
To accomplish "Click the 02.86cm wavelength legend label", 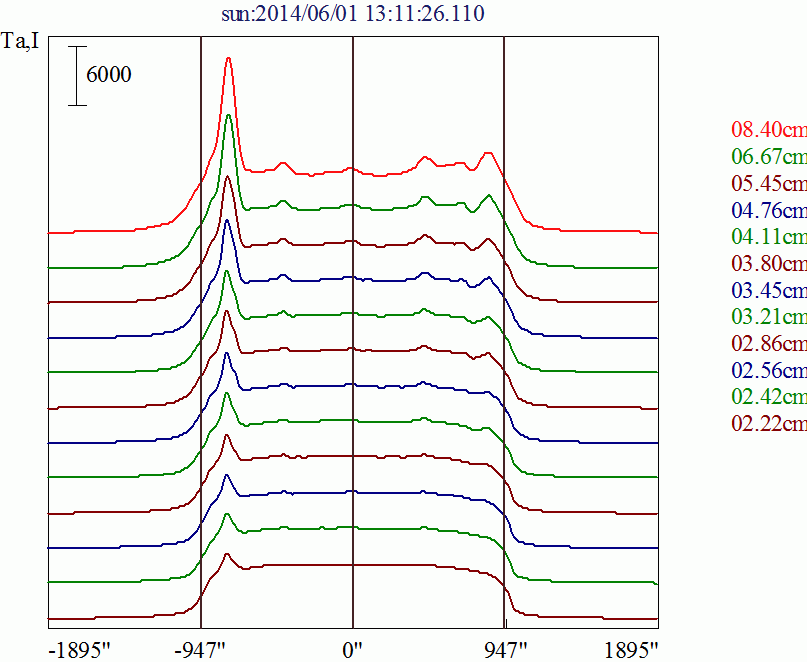I will pyautogui.click(x=769, y=343).
